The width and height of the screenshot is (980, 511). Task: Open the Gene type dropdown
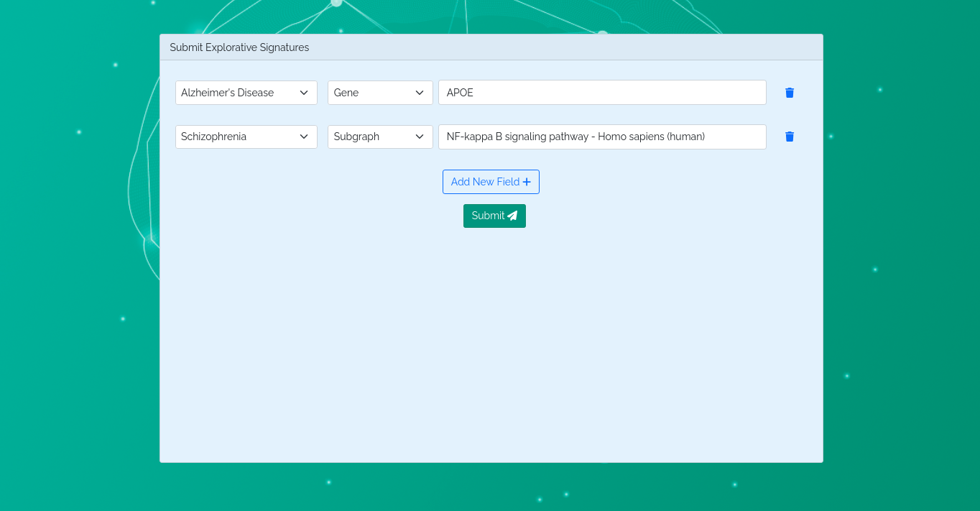click(x=380, y=93)
